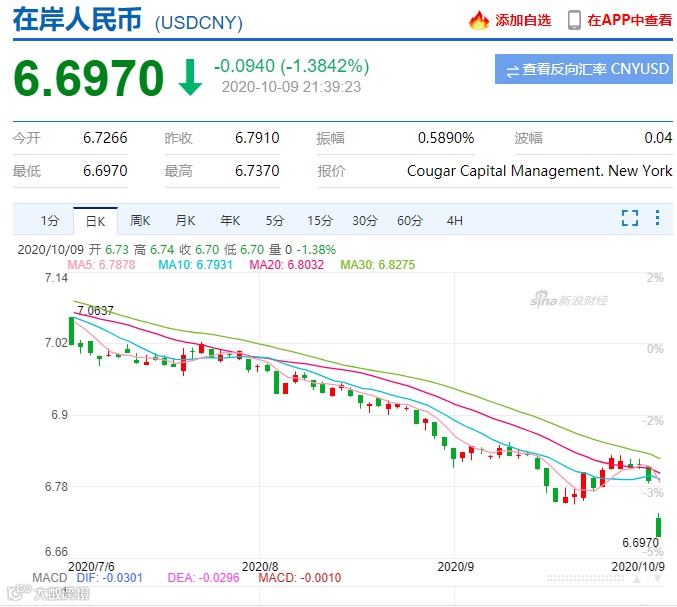Click the 最低 value 6.6970 in table
Screen dimensions: 677x607
(105, 171)
